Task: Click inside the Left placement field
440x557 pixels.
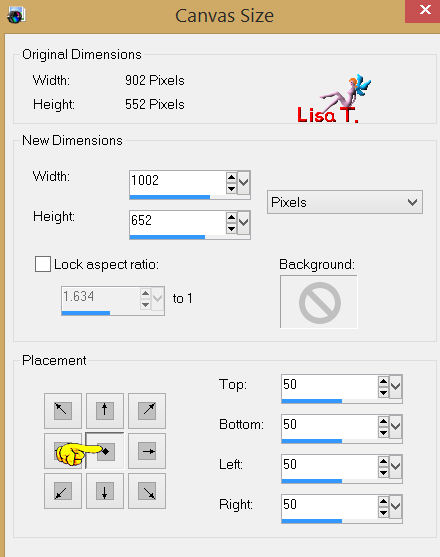Action: (330, 464)
